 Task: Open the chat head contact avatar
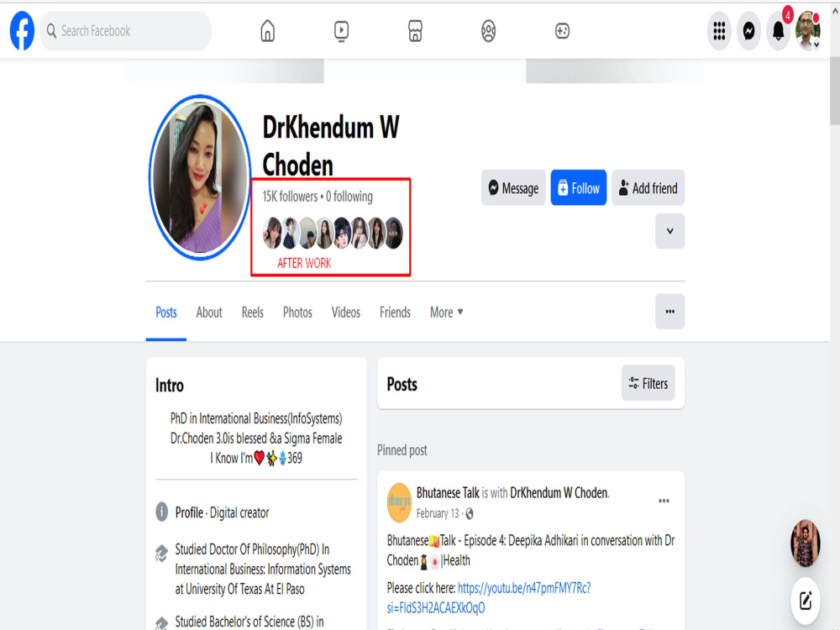(806, 543)
